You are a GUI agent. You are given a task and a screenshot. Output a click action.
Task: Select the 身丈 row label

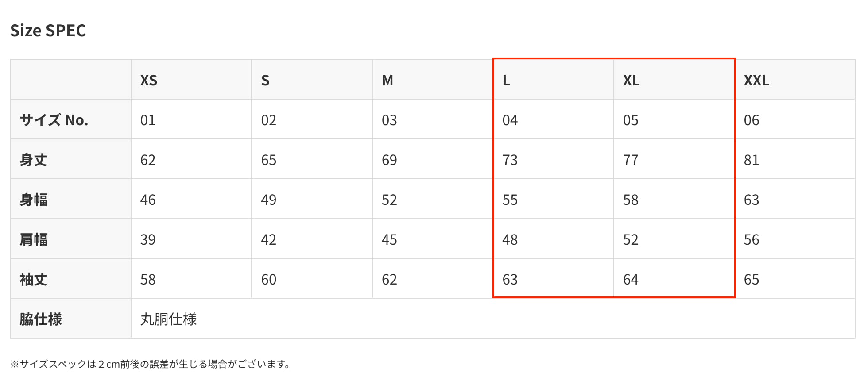34,160
